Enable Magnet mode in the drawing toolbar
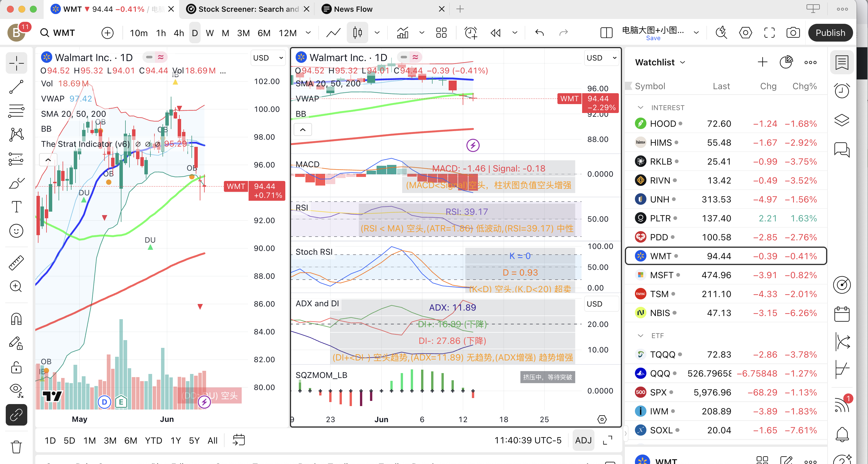The image size is (868, 464). click(16, 319)
